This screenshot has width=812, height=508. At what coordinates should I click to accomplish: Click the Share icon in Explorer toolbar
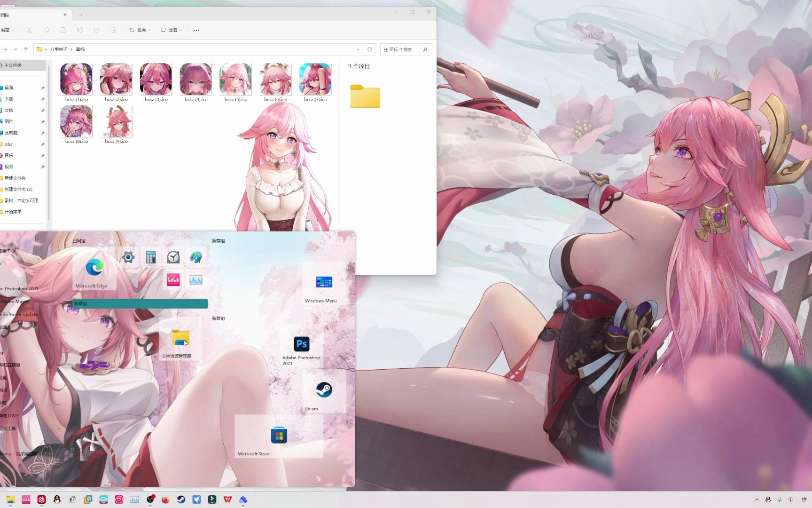[97, 30]
